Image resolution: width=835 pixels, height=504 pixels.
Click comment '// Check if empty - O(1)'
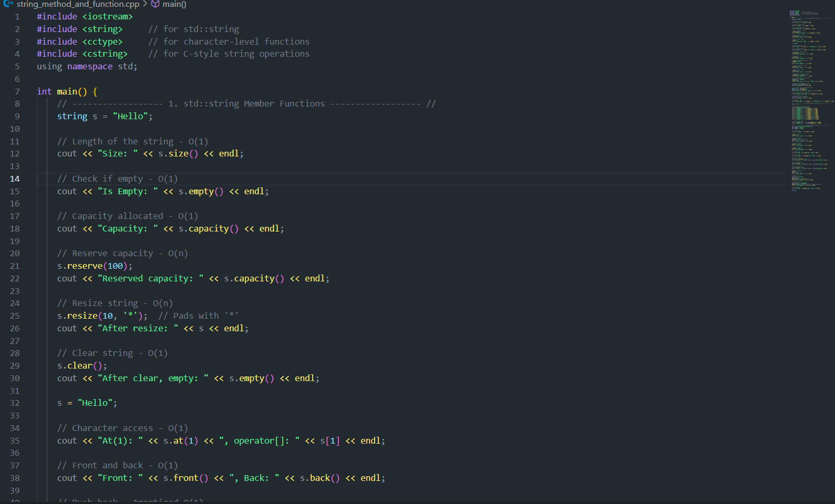tap(118, 179)
